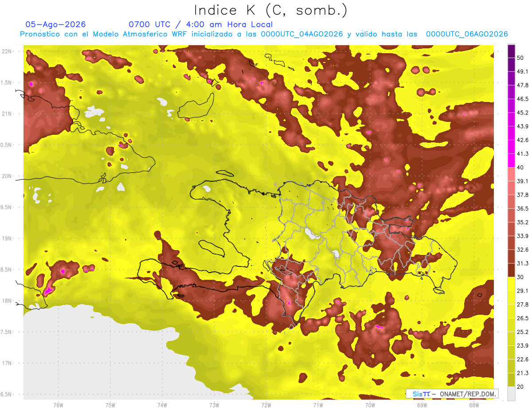532x411 pixels.
Task: Click legend value '50'
Action: 520,58
